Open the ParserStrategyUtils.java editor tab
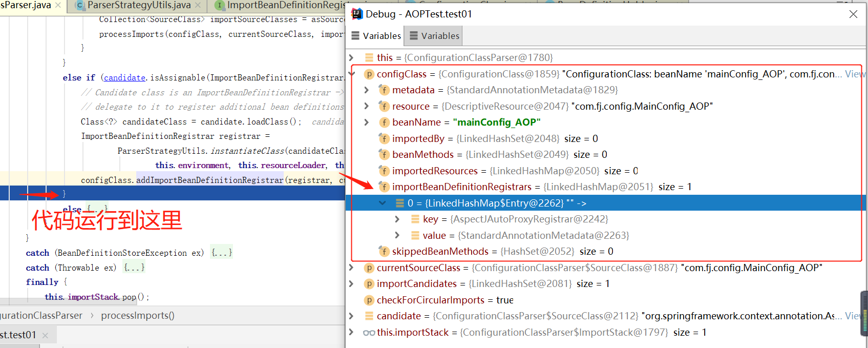The width and height of the screenshot is (868, 348). point(139,5)
